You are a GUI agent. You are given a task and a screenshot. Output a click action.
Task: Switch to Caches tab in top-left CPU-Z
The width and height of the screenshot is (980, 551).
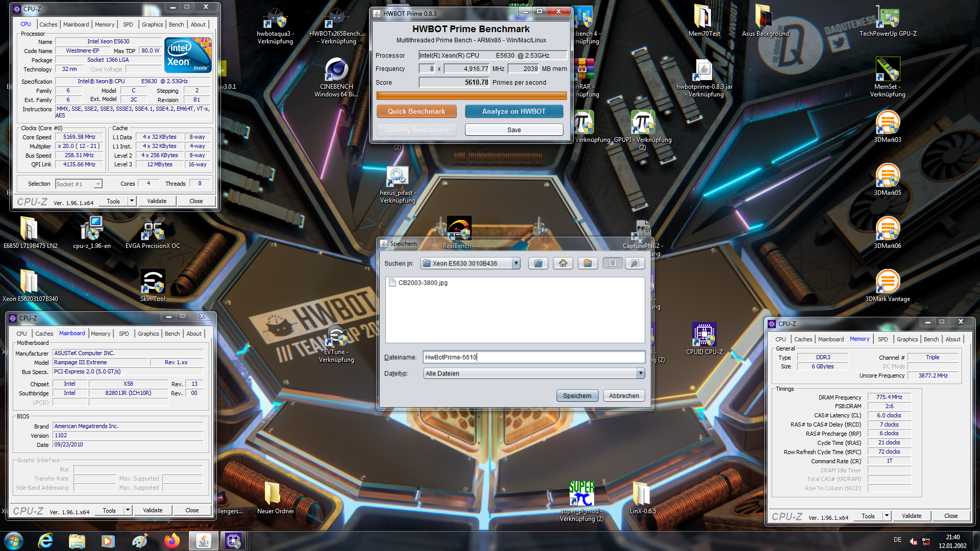click(x=48, y=24)
